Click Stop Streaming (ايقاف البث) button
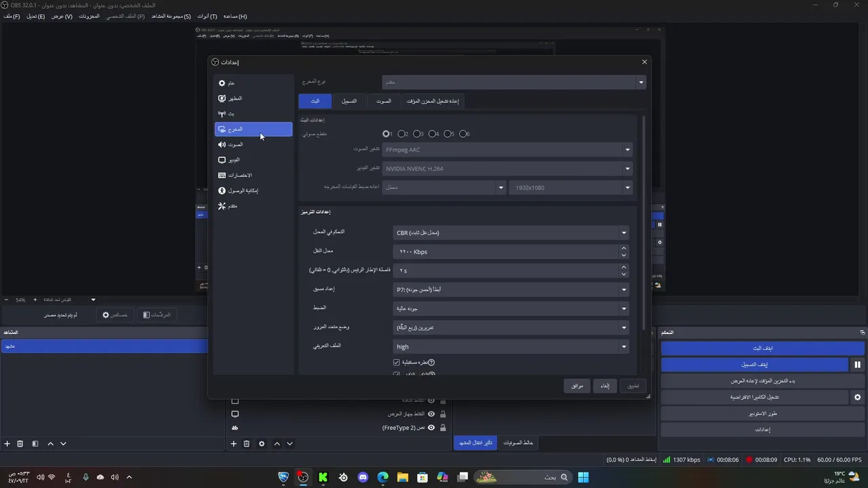The image size is (868, 488). pyautogui.click(x=763, y=348)
